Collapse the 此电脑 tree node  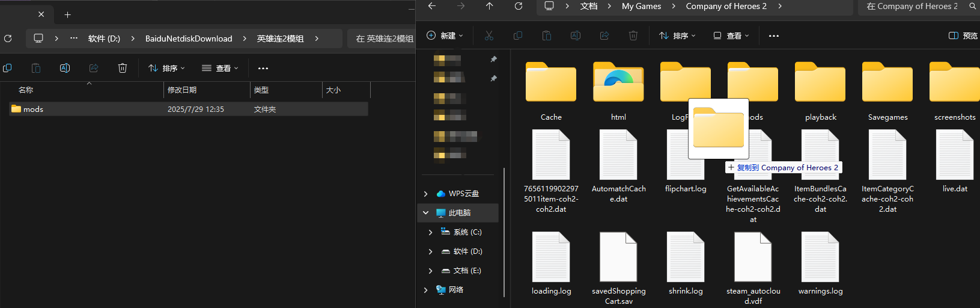coord(426,213)
